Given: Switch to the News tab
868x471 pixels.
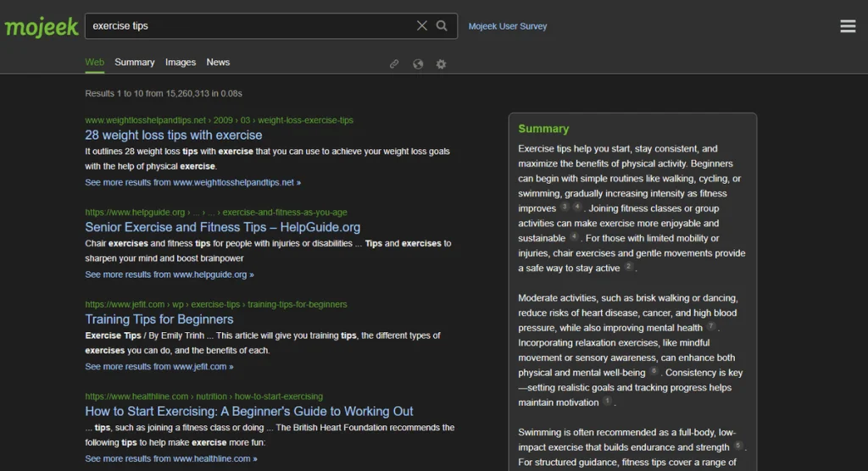Looking at the screenshot, I should (218, 63).
